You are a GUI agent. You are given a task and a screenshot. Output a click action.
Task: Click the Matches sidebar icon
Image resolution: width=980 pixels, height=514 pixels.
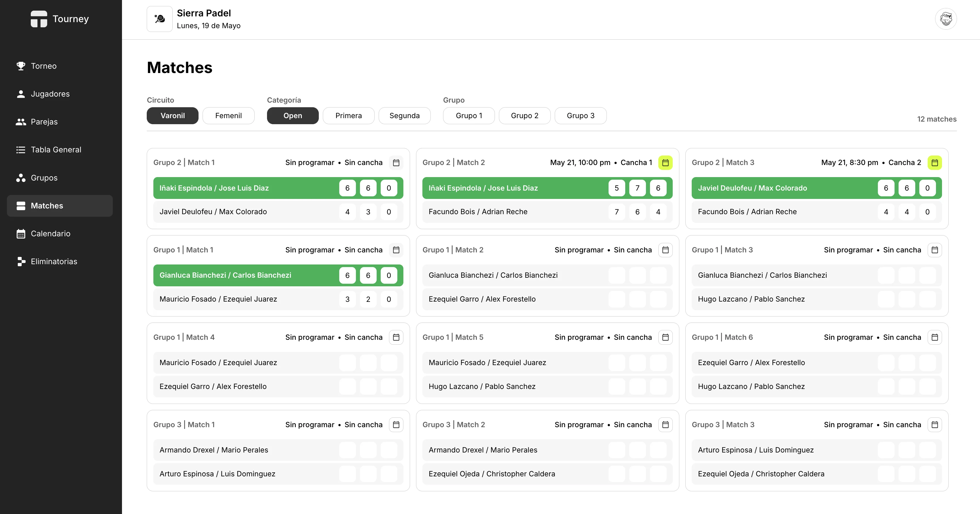(21, 206)
